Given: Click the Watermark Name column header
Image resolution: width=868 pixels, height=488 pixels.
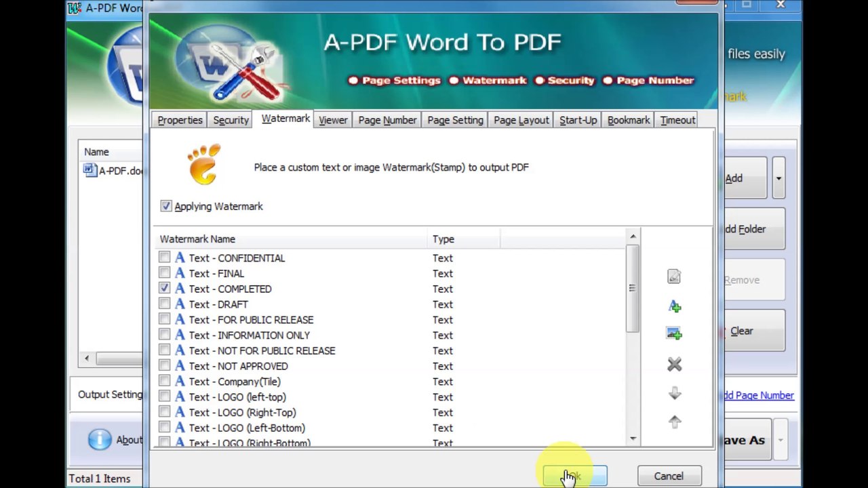Looking at the screenshot, I should click(x=292, y=239).
